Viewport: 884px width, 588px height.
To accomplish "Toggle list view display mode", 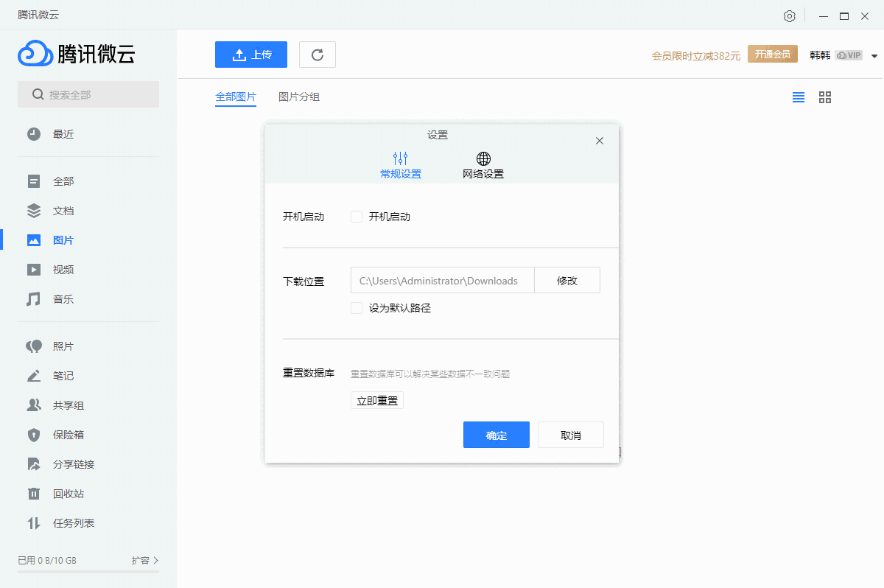I will pyautogui.click(x=798, y=97).
